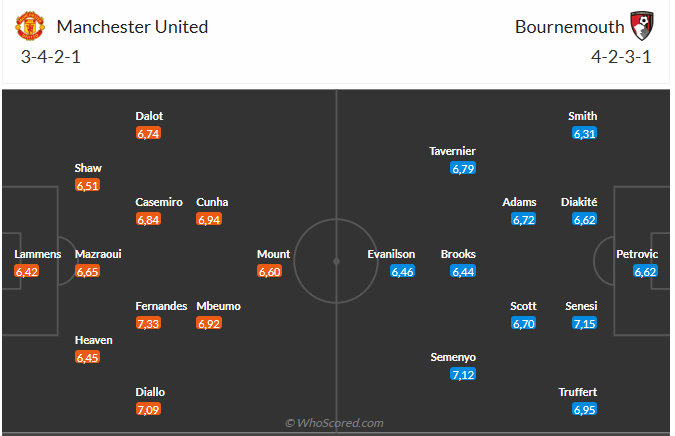Select Semenyo's 7,12 rating badge
Screen dimensions: 675x436
click(x=462, y=375)
